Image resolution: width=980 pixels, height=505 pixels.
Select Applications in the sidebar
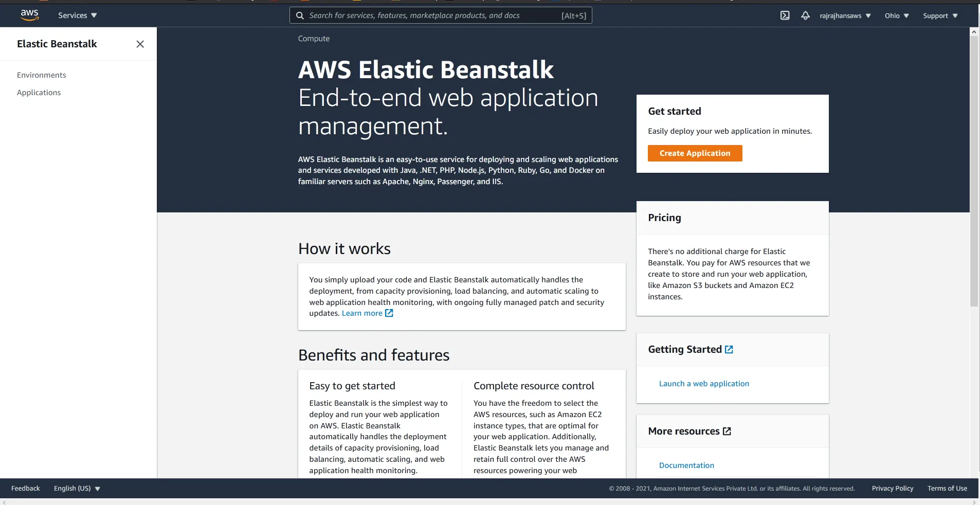pyautogui.click(x=39, y=92)
